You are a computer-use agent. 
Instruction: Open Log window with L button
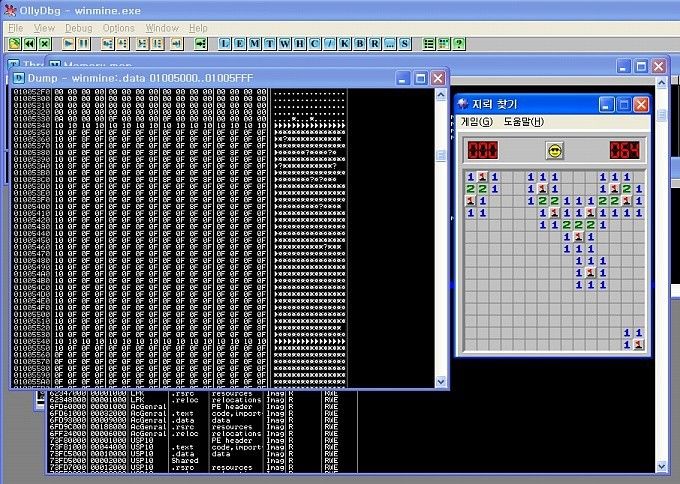224,43
